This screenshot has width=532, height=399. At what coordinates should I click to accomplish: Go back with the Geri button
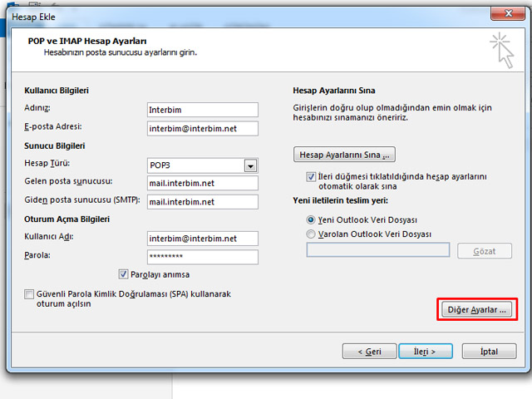[x=371, y=352]
